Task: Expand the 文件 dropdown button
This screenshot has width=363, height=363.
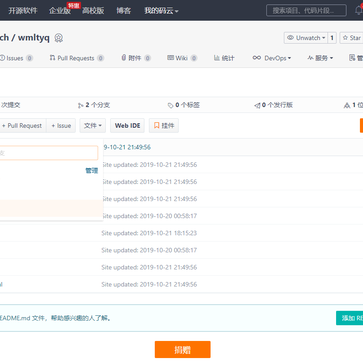Action: point(93,125)
